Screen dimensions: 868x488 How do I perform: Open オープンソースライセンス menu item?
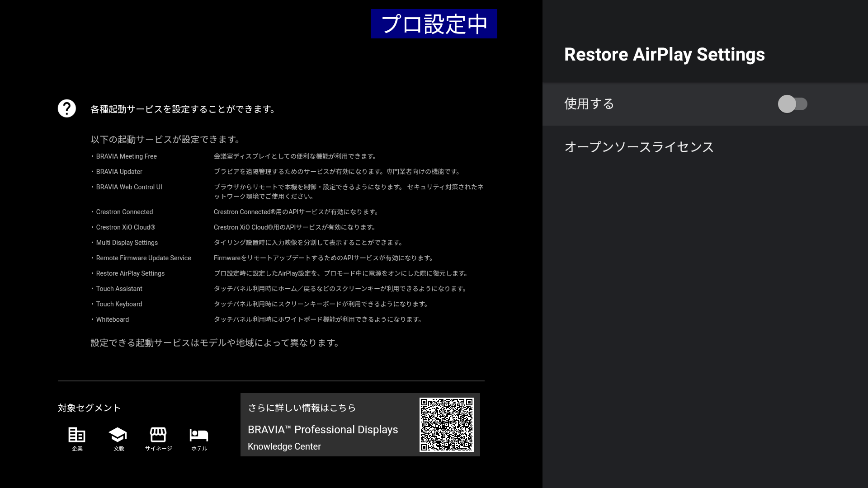coord(639,147)
